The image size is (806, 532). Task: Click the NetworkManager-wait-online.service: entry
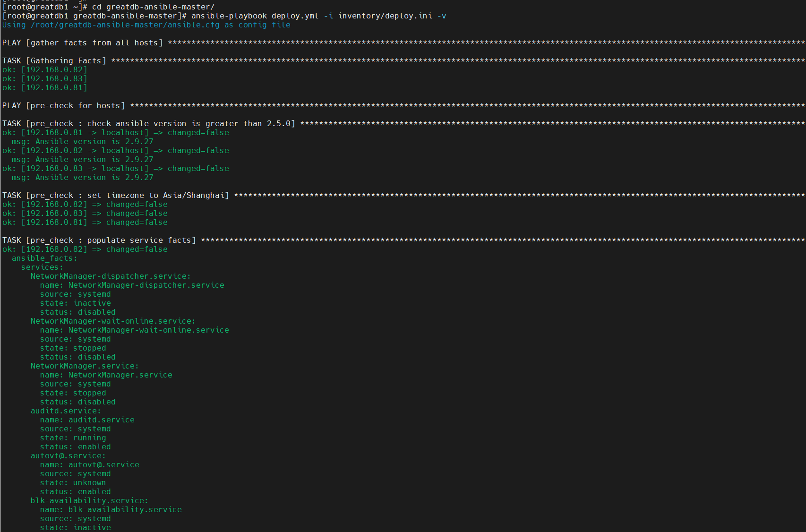(x=113, y=321)
